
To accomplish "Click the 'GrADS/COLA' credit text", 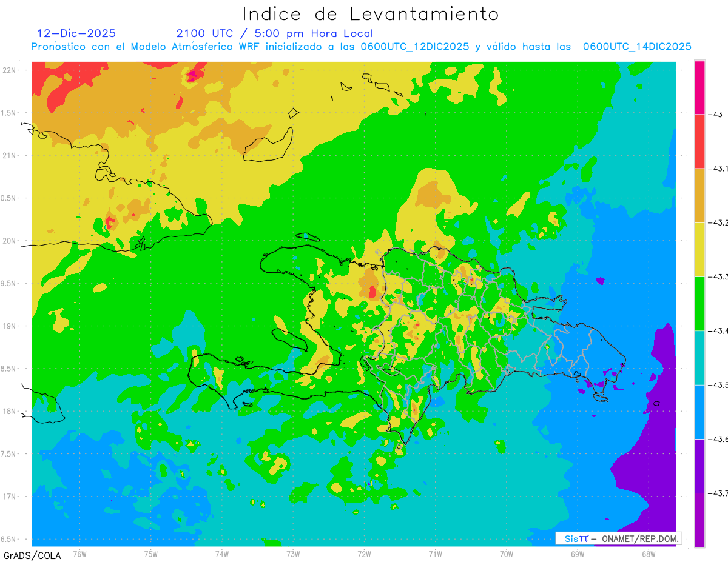I will coord(32,555).
